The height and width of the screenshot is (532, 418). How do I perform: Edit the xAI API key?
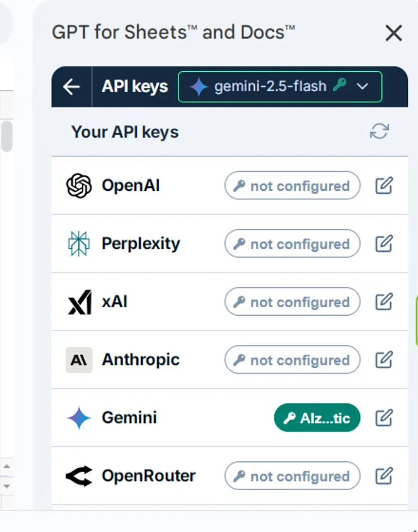pos(384,302)
